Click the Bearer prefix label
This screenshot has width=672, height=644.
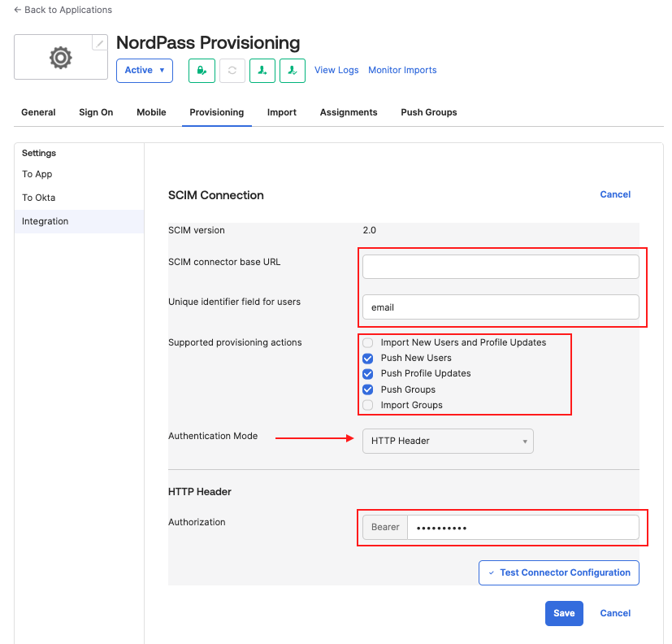tap(385, 527)
